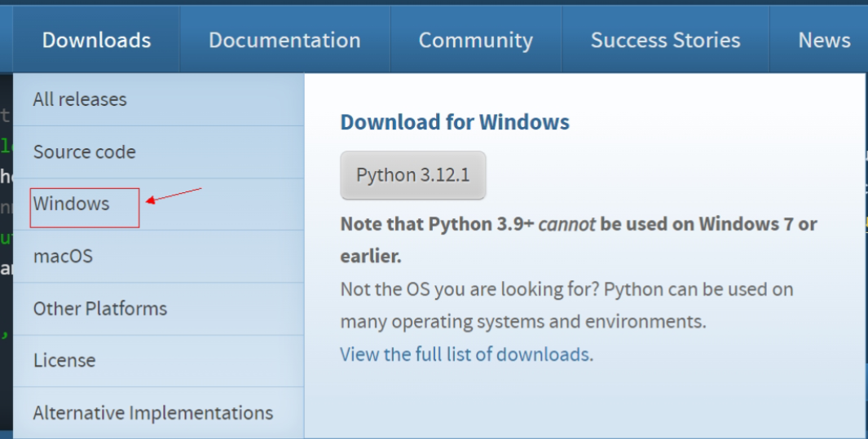Screen dimensions: 868x439
Task: Open Alternative Implementations menu entry
Action: pyautogui.click(x=158, y=412)
